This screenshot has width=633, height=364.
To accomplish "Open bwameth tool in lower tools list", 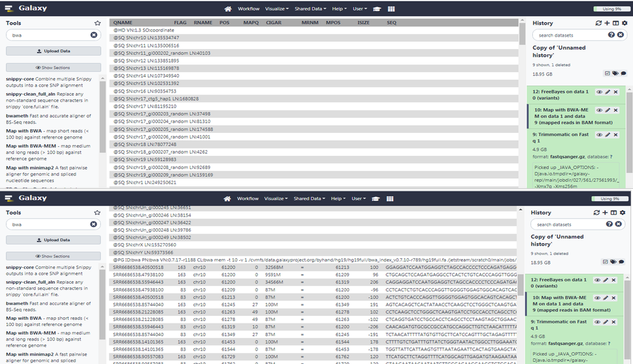I will pyautogui.click(x=17, y=303).
